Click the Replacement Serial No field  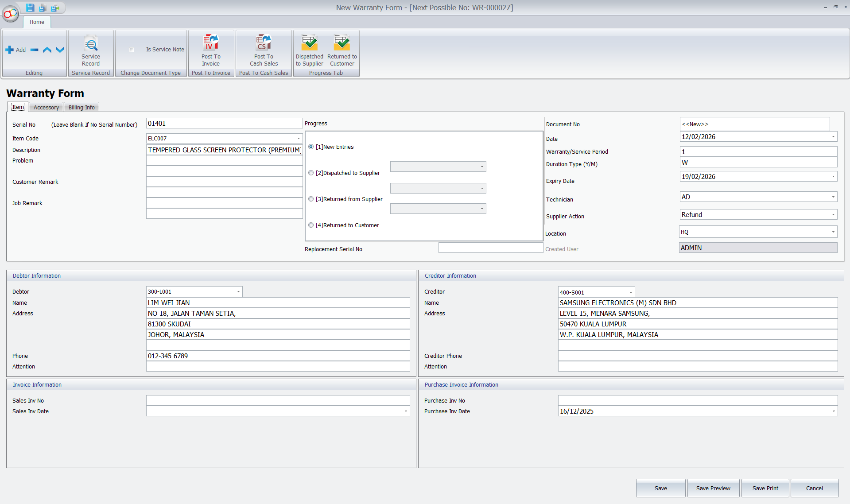(490, 248)
